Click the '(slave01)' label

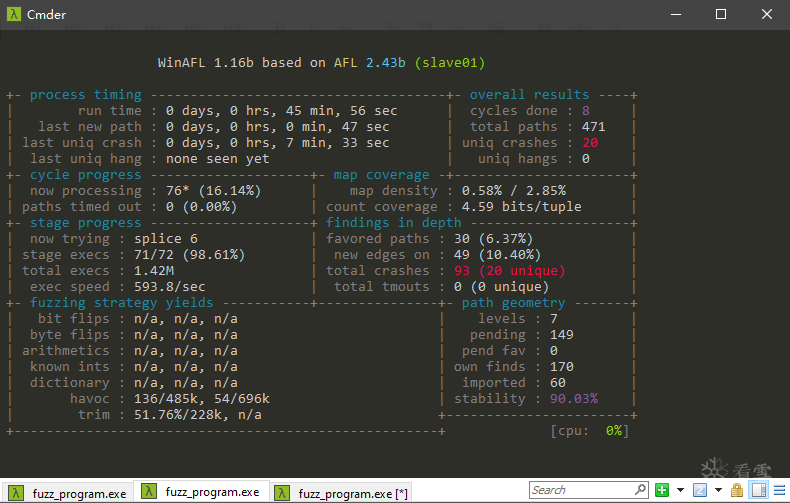coord(450,62)
